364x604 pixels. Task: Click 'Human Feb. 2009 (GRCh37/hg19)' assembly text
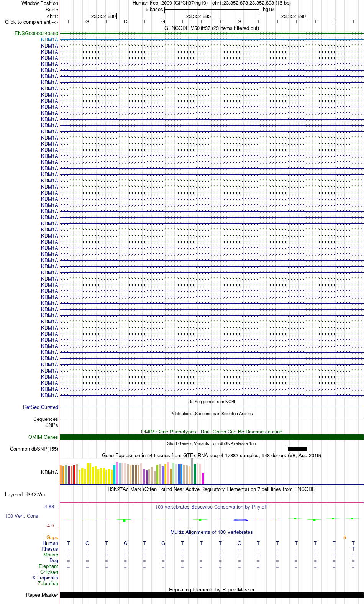(170, 3)
